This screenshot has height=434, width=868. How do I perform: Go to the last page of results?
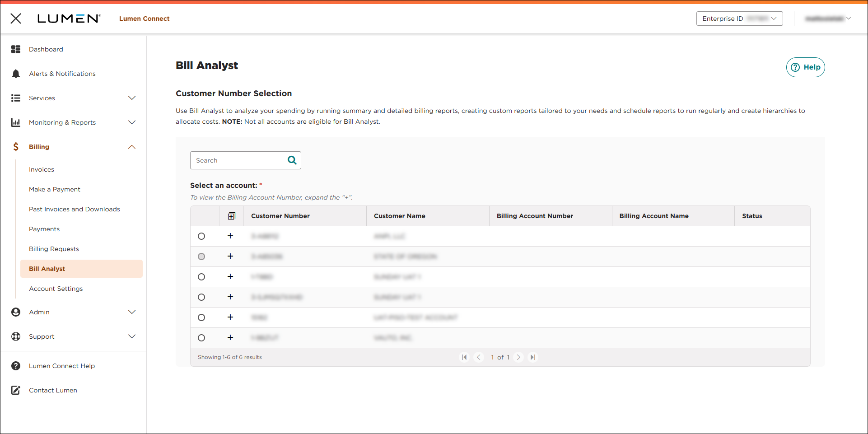533,357
